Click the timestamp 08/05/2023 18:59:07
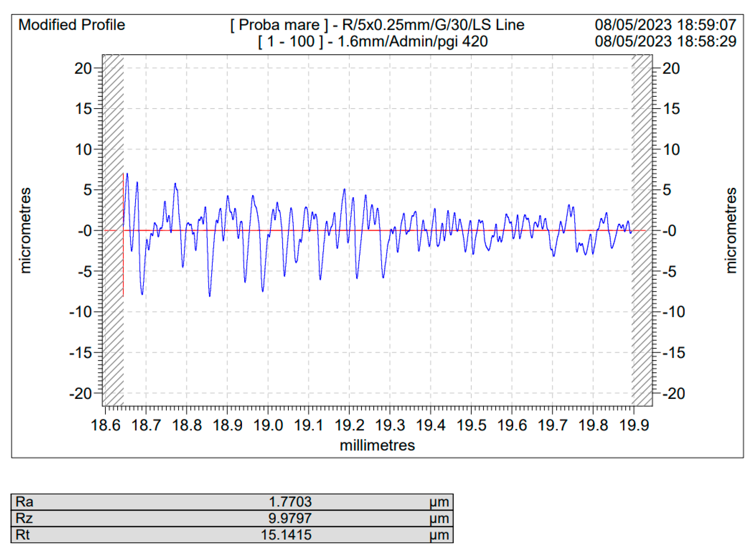The width and height of the screenshot is (756, 555). 666,24
